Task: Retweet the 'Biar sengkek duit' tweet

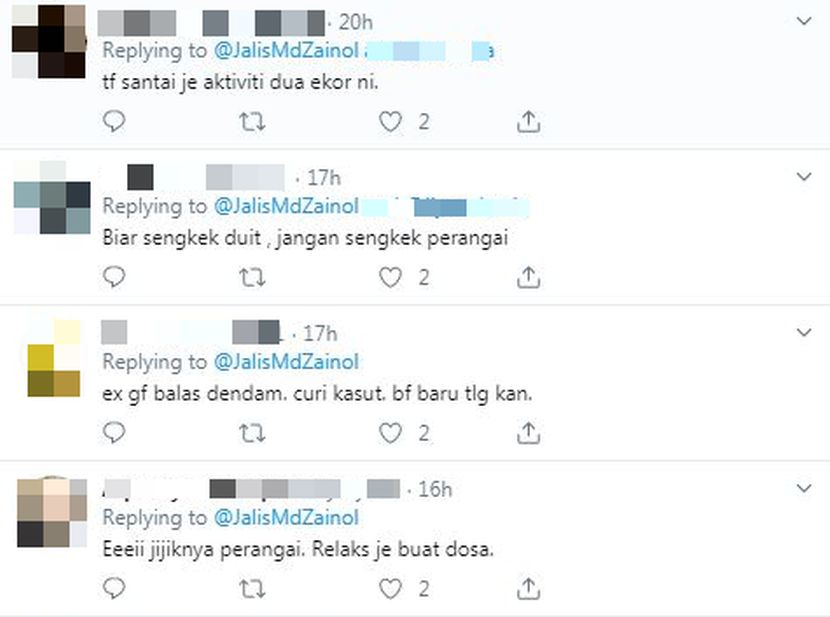Action: point(252,277)
